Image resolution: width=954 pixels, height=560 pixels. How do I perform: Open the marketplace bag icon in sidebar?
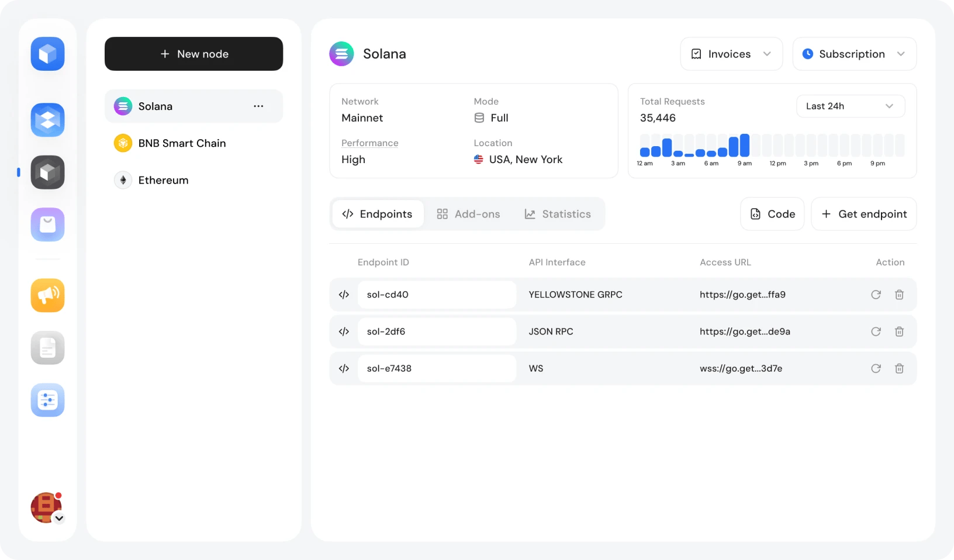click(47, 224)
